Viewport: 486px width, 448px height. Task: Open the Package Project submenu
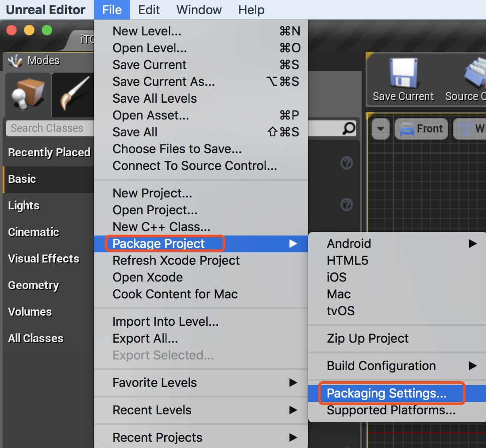[x=201, y=243]
